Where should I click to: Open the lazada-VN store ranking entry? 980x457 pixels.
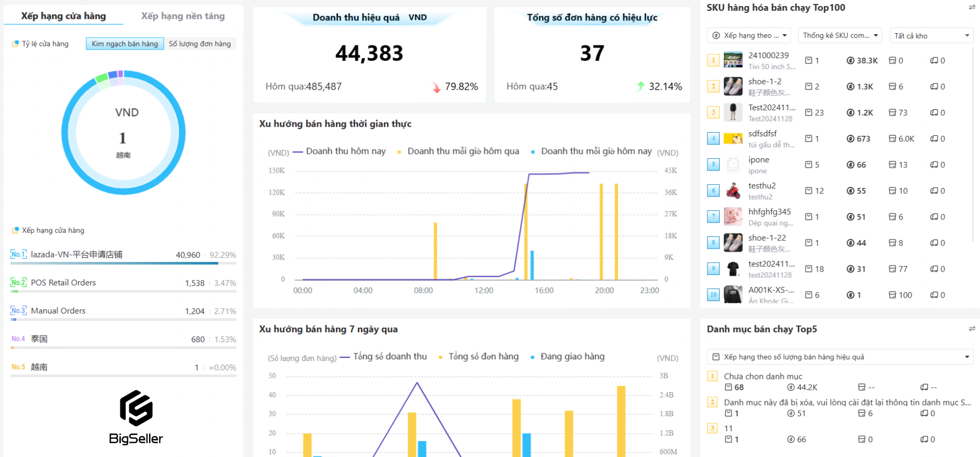77,255
